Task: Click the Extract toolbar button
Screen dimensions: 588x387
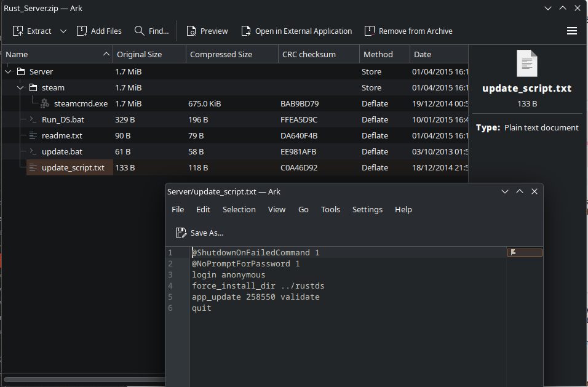Action: [x=32, y=31]
